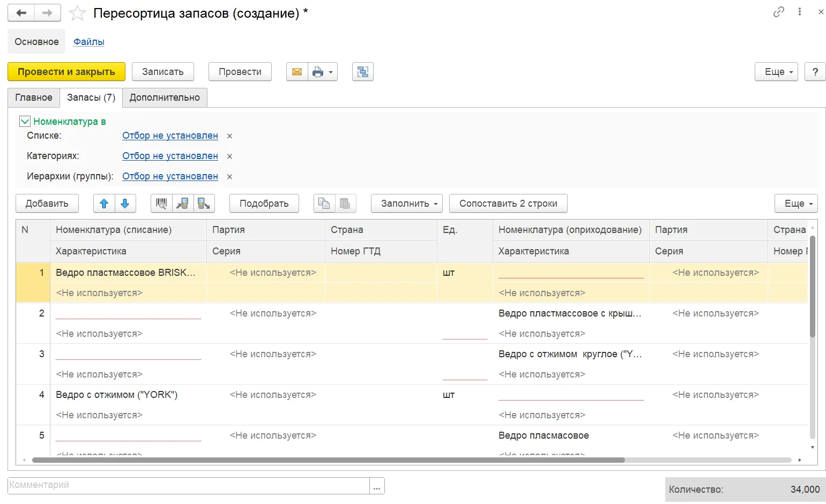Open 'Отбор не установлен' link for hierarchy
826x504 pixels.
point(170,176)
